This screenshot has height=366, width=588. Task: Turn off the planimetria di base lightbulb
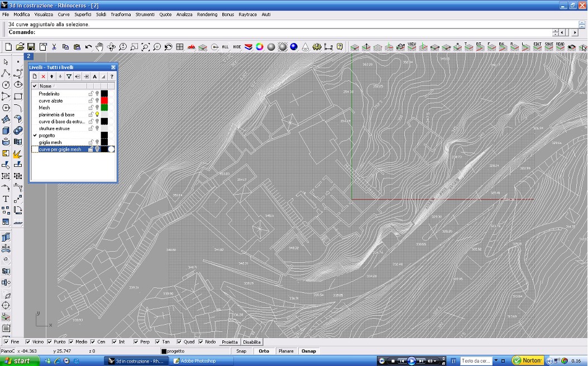pos(97,114)
